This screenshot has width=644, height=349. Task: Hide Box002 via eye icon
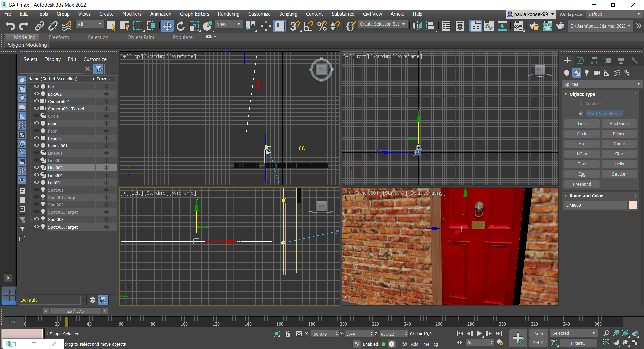click(x=36, y=94)
